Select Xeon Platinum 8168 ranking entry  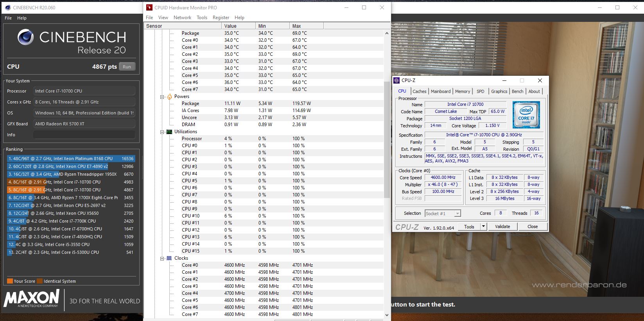(x=71, y=159)
